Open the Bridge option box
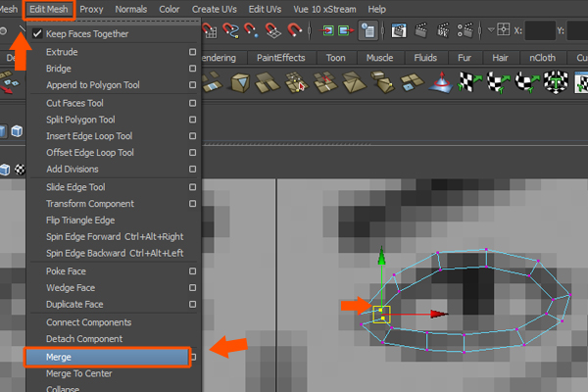 (x=192, y=69)
